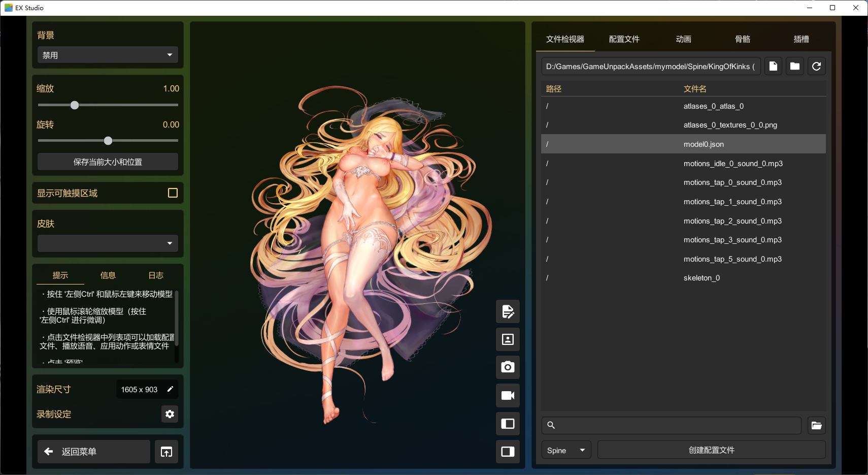
Task: Click the 保存当前大小和位置 button
Action: (108, 162)
